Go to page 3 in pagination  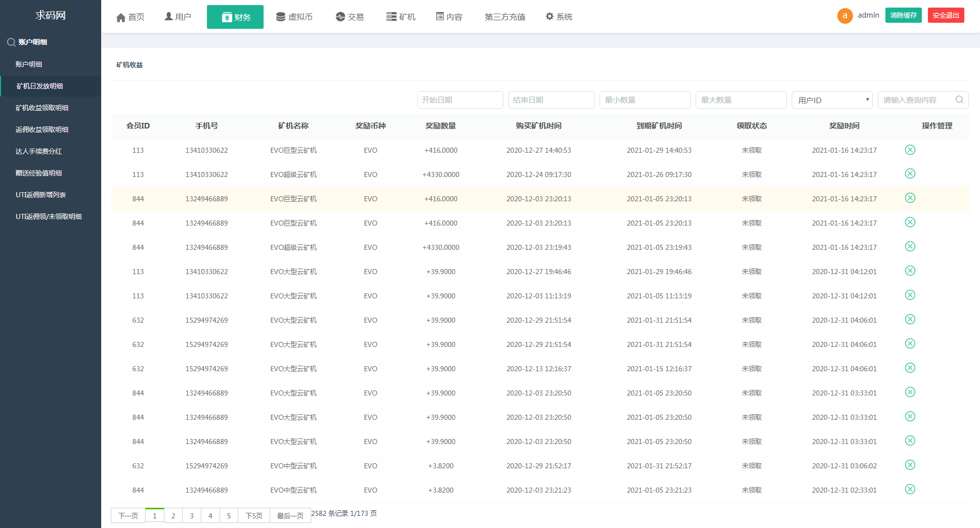192,516
